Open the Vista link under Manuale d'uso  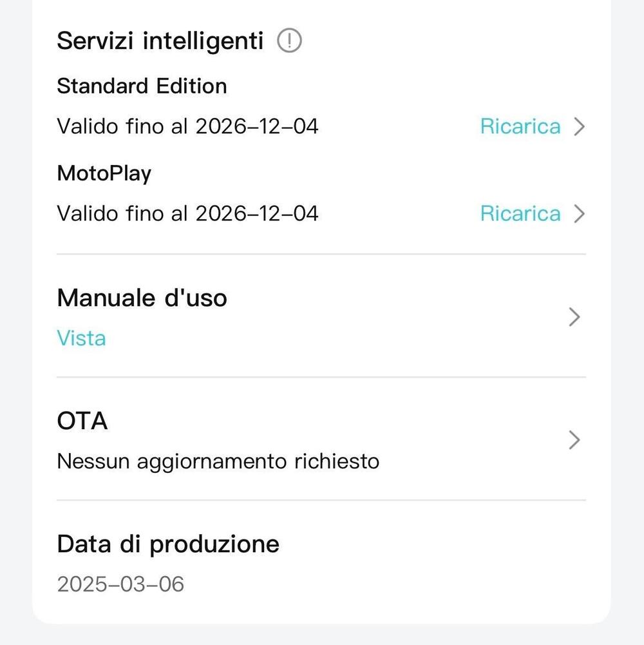[x=81, y=338]
